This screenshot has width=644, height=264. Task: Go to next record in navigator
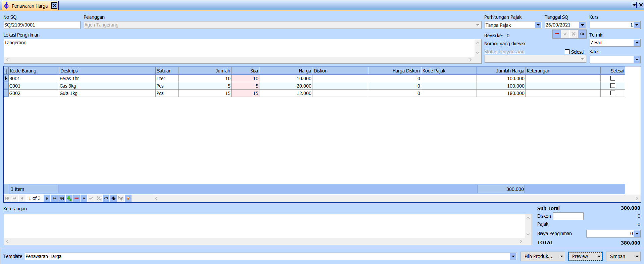point(47,198)
